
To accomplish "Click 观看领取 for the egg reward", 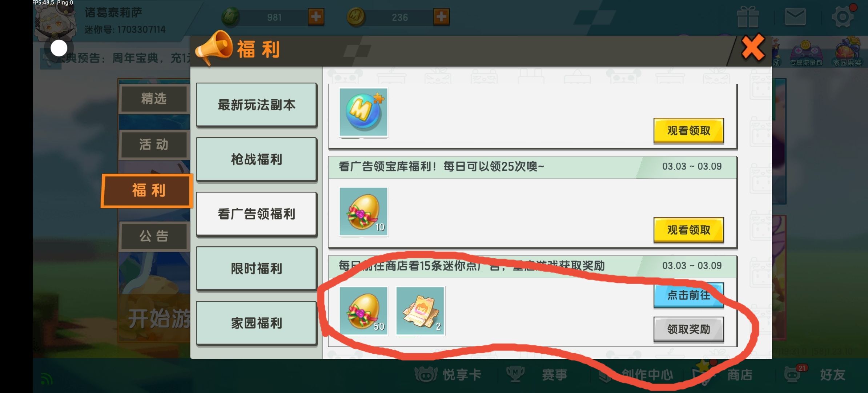I will pyautogui.click(x=689, y=230).
